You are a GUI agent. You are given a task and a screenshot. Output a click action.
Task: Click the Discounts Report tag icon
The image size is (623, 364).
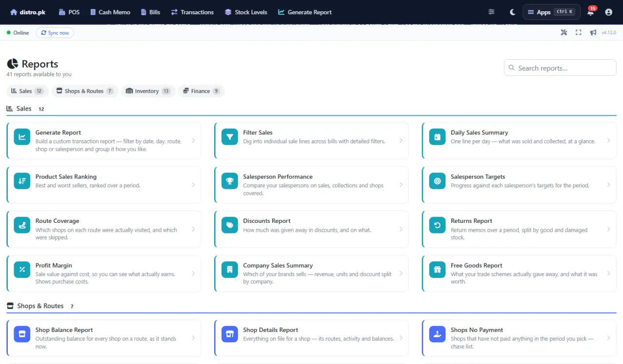230,225
